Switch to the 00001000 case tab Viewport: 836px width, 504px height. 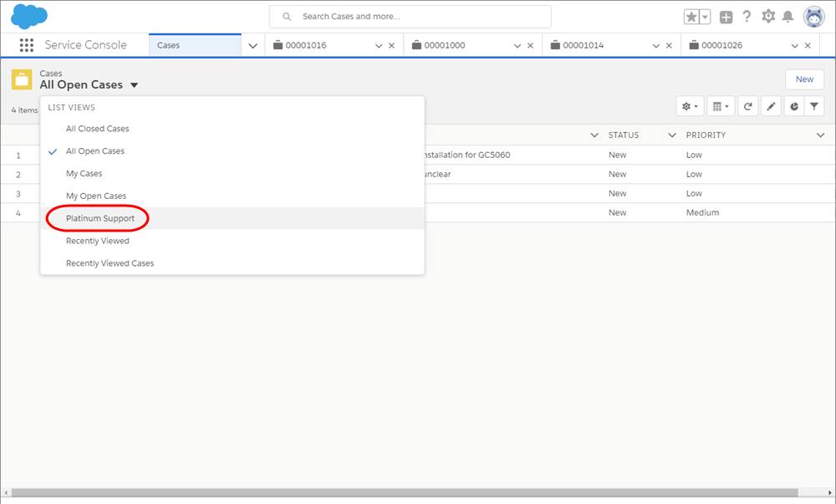445,45
